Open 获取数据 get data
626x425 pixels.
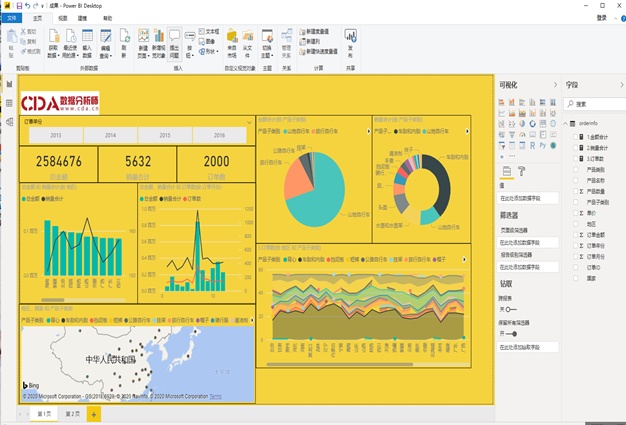coord(53,43)
